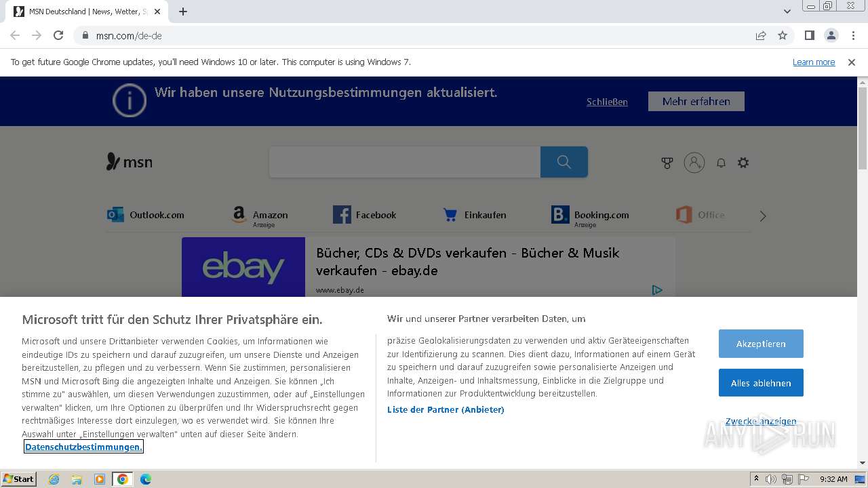Image resolution: width=868 pixels, height=488 pixels.
Task: Select the MSN Deutschland tab
Action: coord(87,12)
